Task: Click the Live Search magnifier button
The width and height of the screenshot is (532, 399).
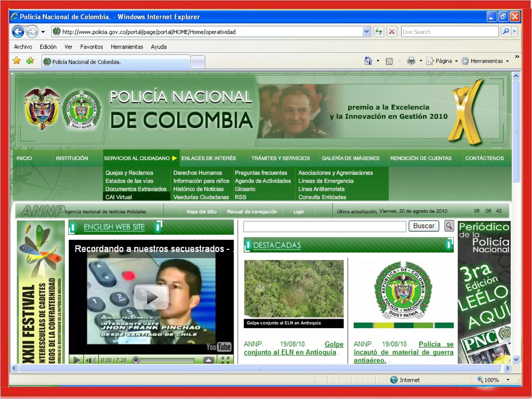Action: [506, 32]
